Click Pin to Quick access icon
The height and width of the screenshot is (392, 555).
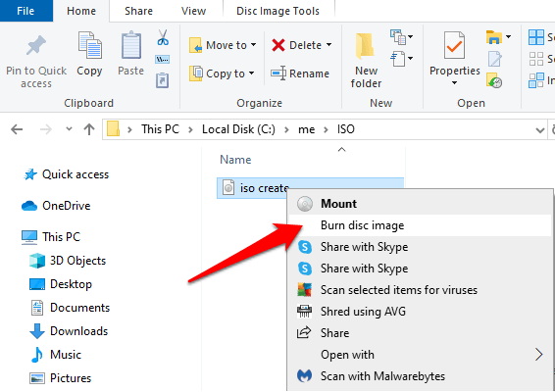[x=35, y=46]
